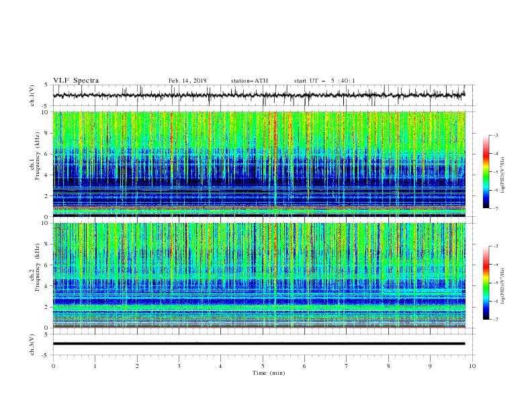The height and width of the screenshot is (411, 532).
Task: Click the time-axis tick label "10"
Action: pos(472,366)
